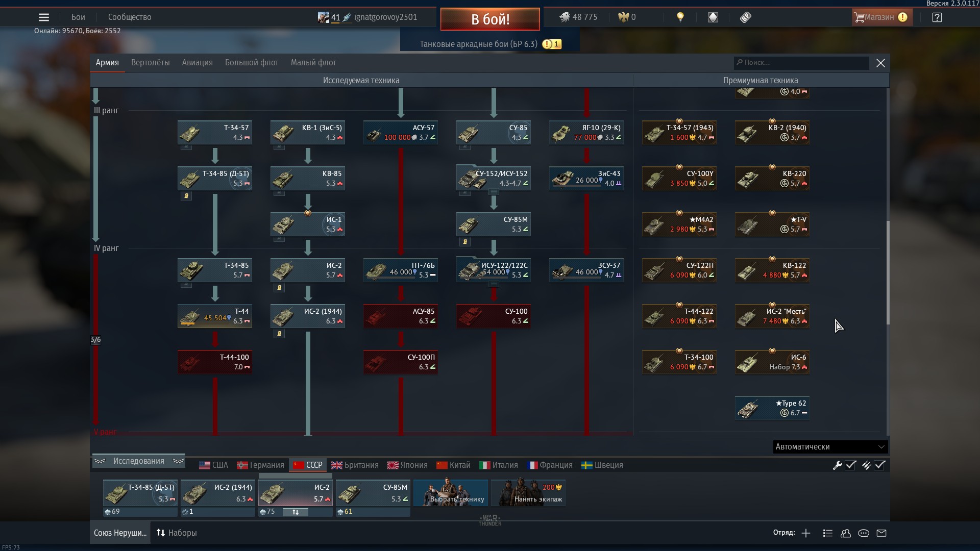Image resolution: width=980 pixels, height=551 pixels.
Task: Select the ЗСУ-37 vehicle card
Action: click(586, 270)
